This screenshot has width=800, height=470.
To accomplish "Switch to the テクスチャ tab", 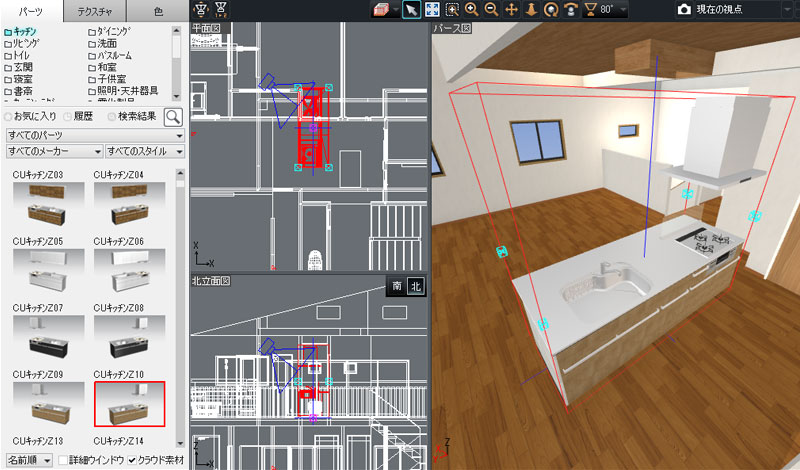I will [x=97, y=11].
